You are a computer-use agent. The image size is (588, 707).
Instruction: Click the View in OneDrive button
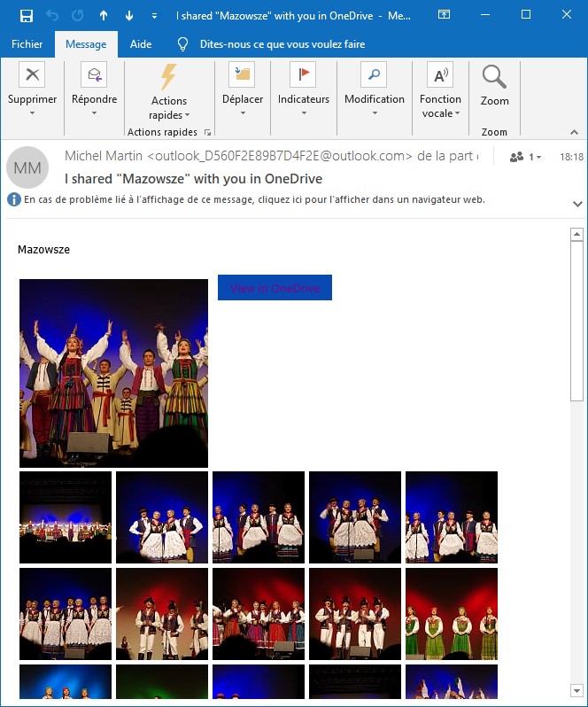click(x=275, y=288)
